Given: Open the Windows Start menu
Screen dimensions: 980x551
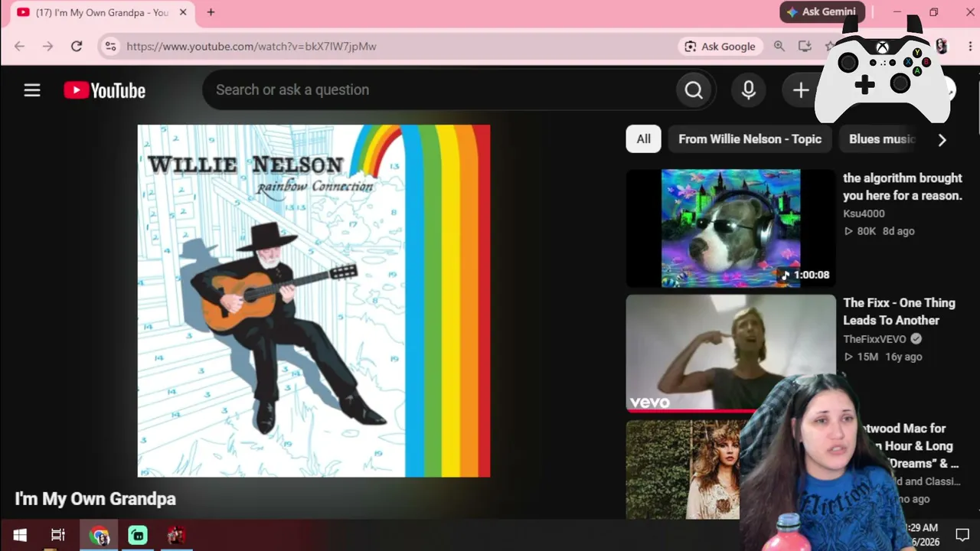Looking at the screenshot, I should pos(20,535).
